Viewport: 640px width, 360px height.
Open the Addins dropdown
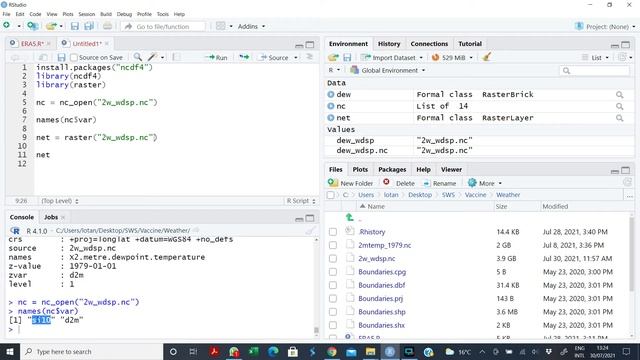coord(251,26)
